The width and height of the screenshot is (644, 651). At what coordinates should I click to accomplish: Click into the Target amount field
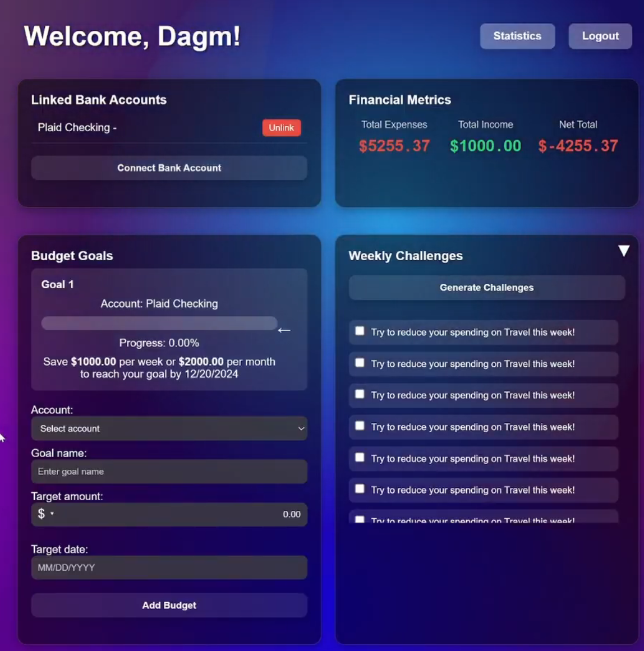180,514
